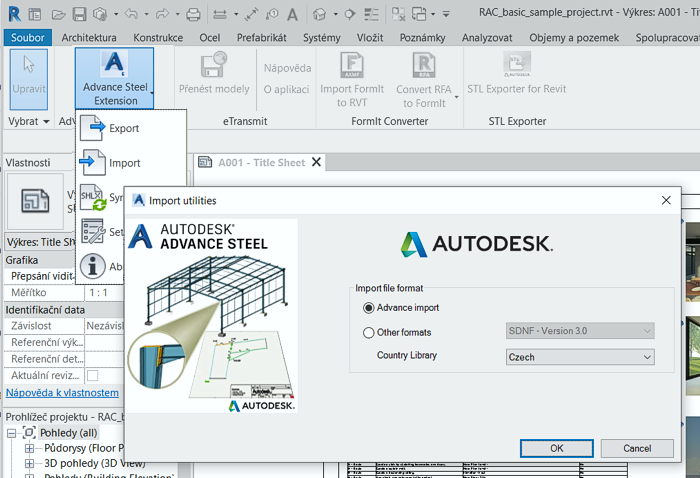Click the Home page icon in quick access toolbar
Image resolution: width=700 pixels, height=478 pixels.
[34, 15]
